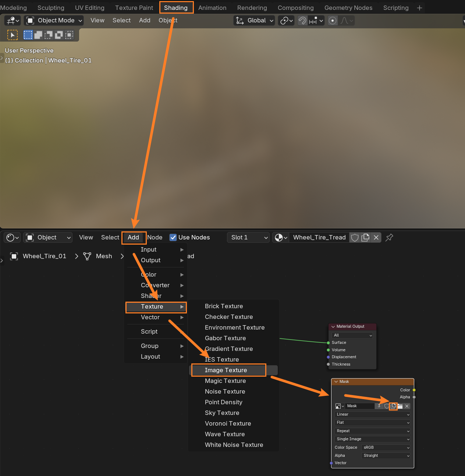Pin the node editor with the pin icon
Image resolution: width=465 pixels, height=476 pixels.
[389, 238]
